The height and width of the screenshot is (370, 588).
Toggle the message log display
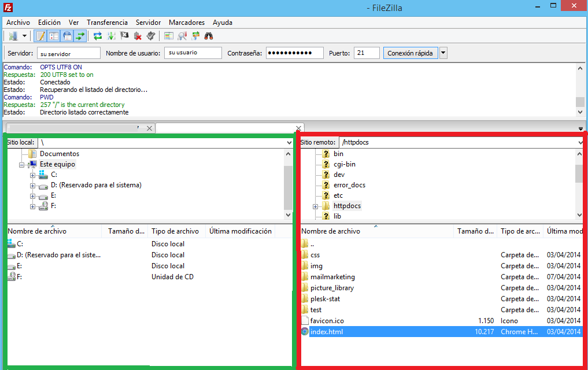click(x=40, y=36)
